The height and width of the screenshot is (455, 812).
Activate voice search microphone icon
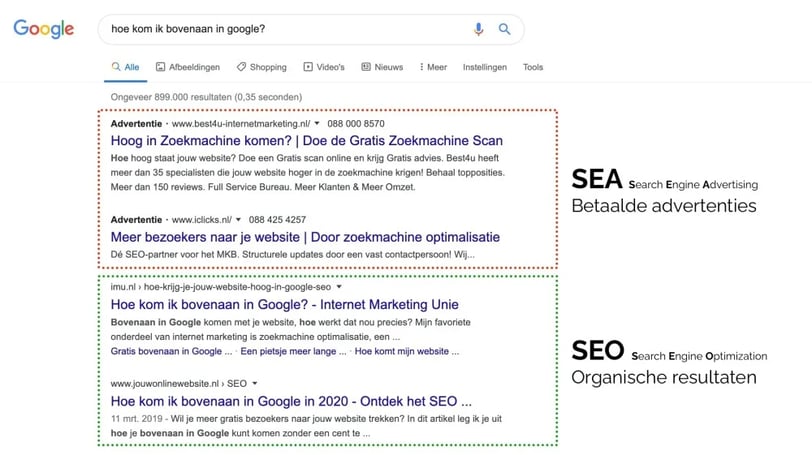478,29
